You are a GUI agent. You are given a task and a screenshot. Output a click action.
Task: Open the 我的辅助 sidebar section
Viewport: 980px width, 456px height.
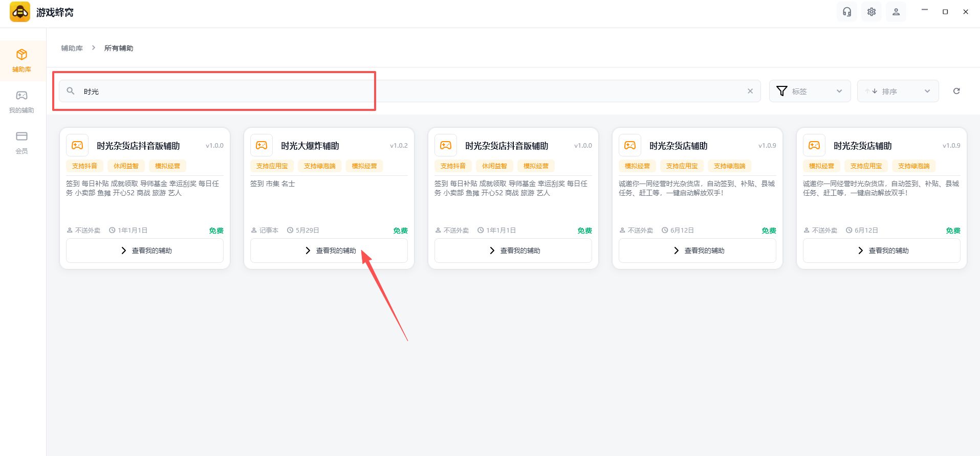[21, 102]
